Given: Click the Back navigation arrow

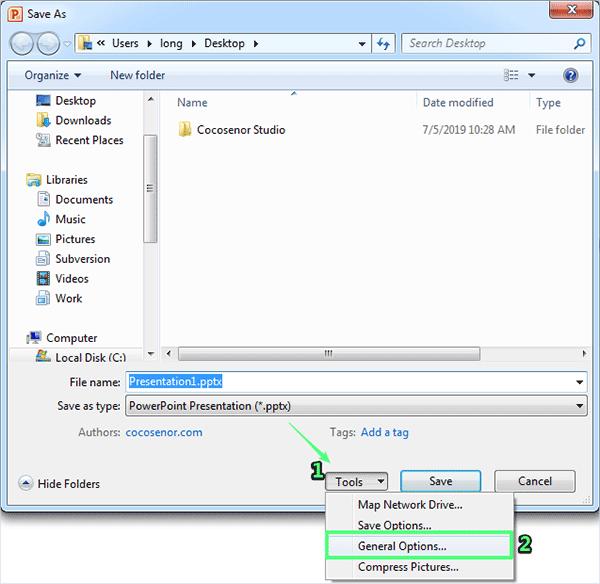Looking at the screenshot, I should point(22,43).
